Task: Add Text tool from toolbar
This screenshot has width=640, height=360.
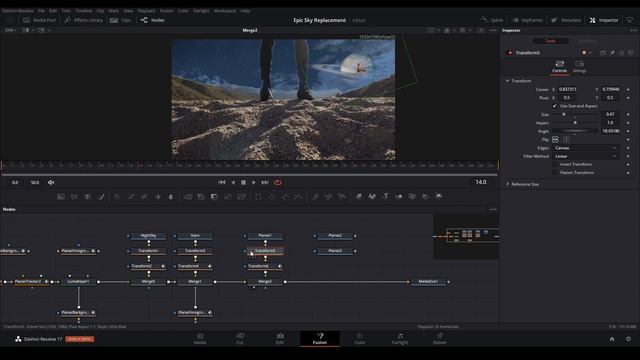Action: click(87, 197)
